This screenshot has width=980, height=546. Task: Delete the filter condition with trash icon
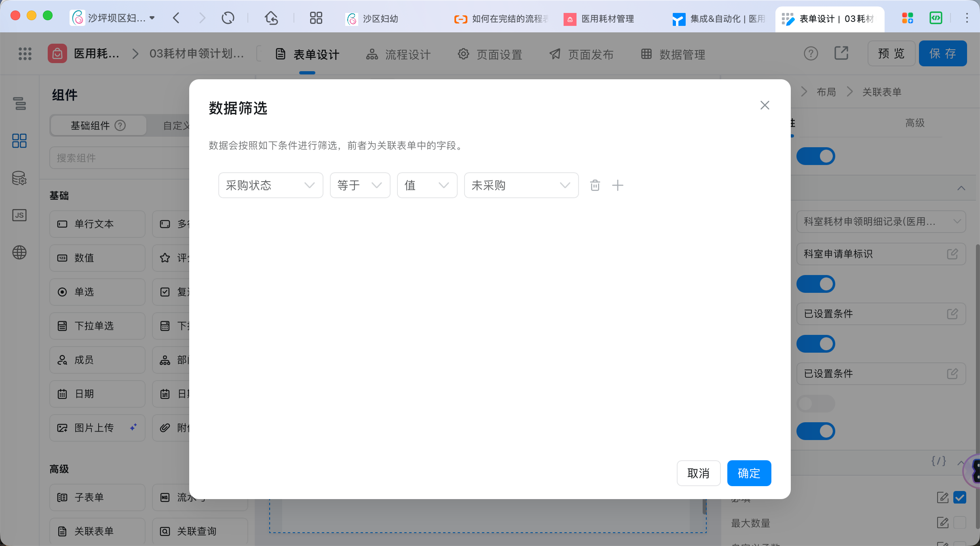click(x=595, y=185)
